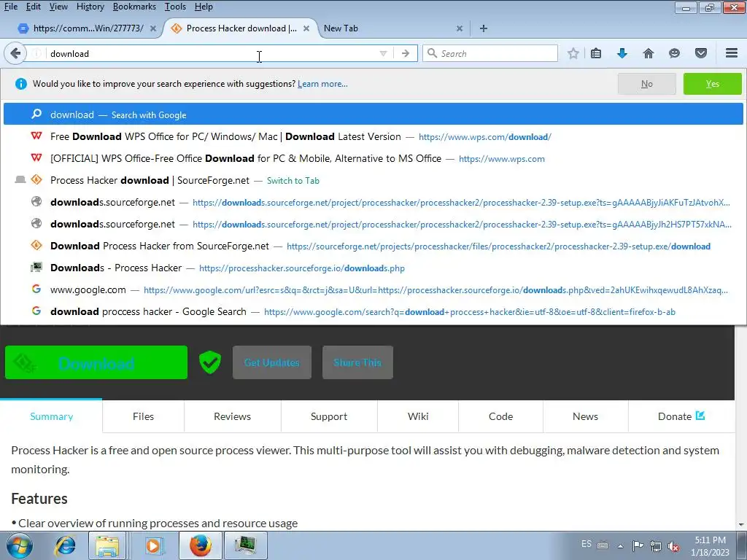Close the New Tab tab

460,28
